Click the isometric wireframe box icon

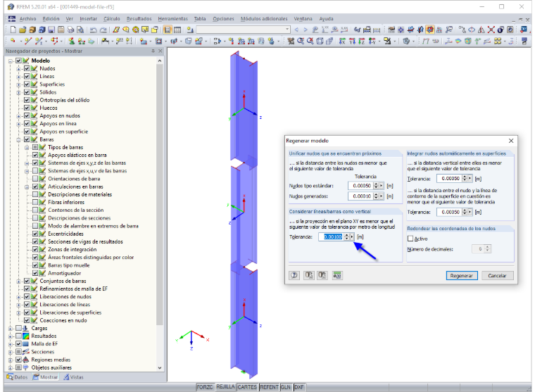pos(320,41)
